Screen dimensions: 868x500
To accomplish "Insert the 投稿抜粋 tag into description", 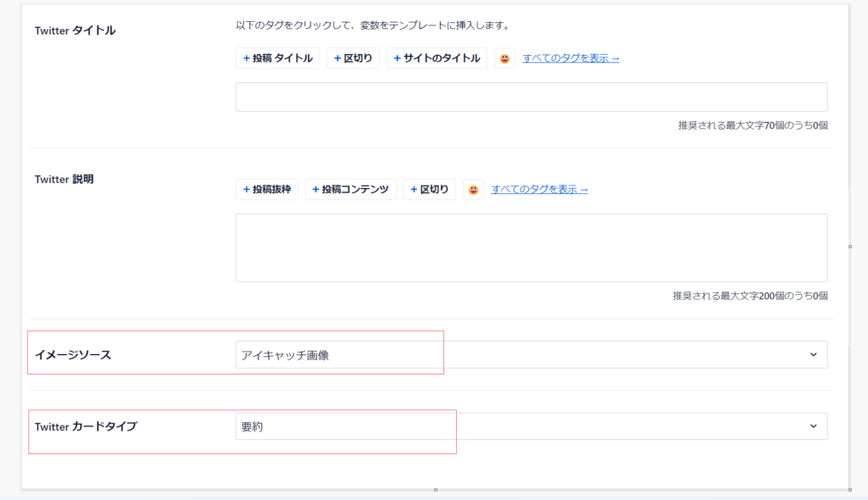I will [267, 189].
